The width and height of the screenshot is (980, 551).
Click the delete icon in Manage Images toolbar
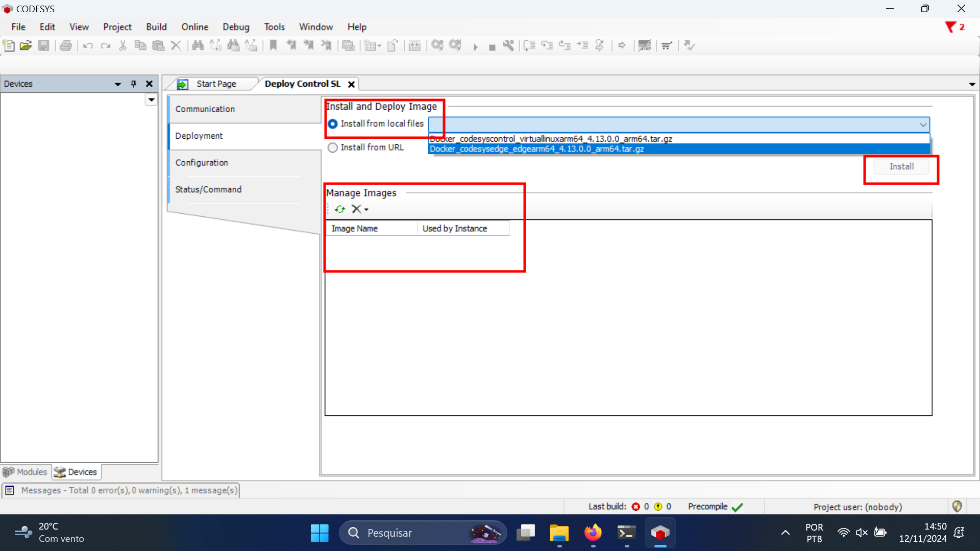355,209
